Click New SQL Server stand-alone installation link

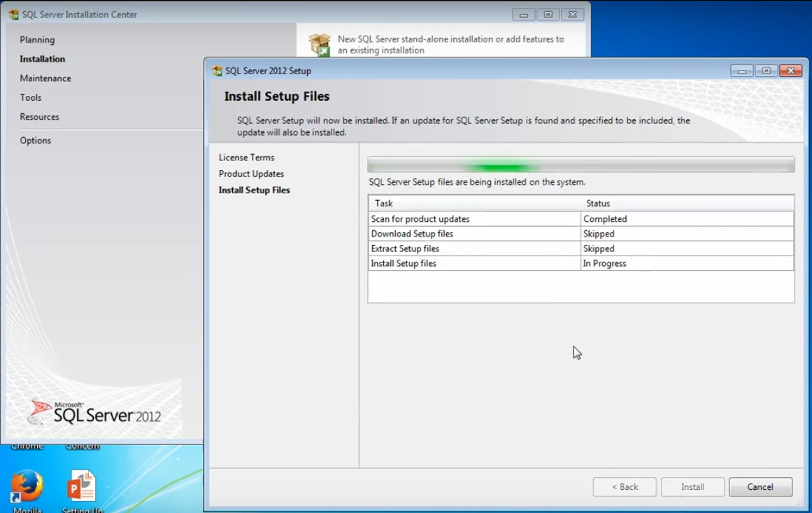(450, 45)
